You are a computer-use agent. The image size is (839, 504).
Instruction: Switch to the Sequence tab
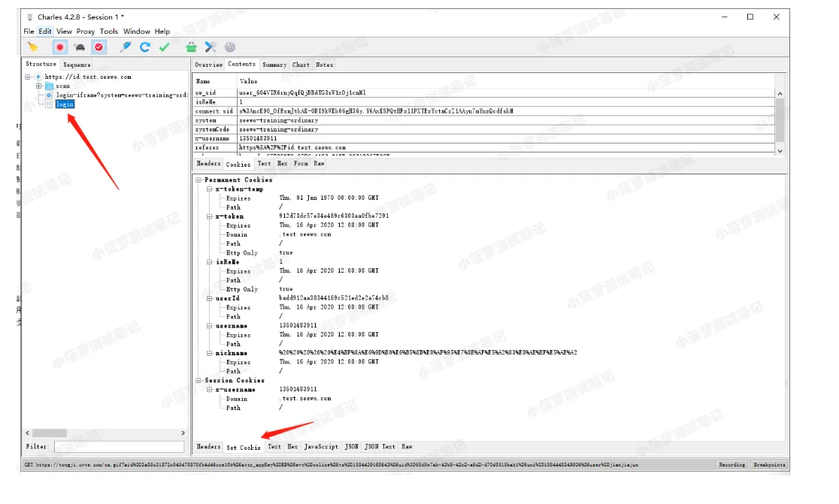pos(77,65)
